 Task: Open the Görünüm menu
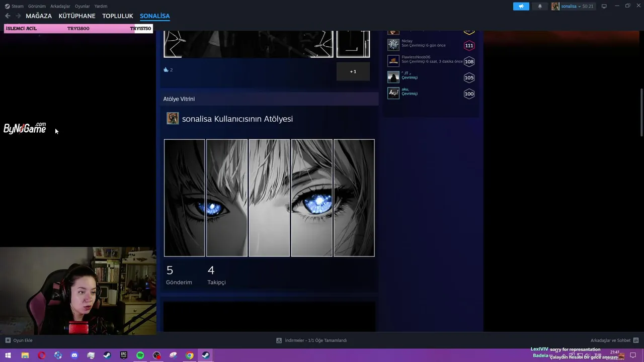point(37,6)
